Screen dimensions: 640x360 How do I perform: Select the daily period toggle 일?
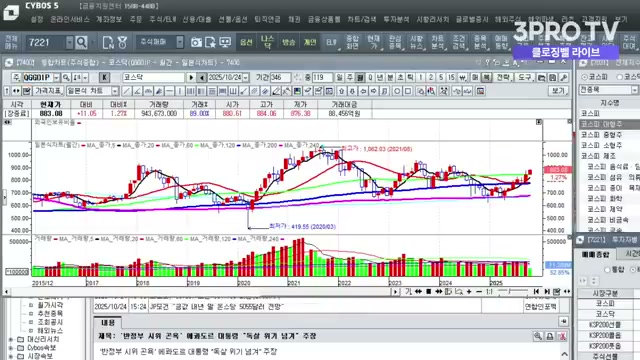(340, 78)
